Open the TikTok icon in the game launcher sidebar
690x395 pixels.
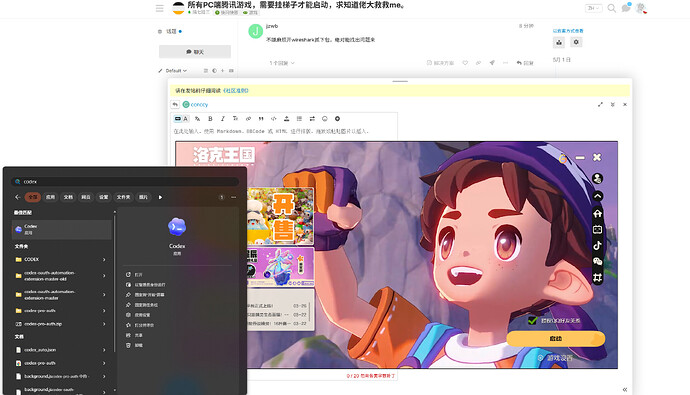click(597, 245)
